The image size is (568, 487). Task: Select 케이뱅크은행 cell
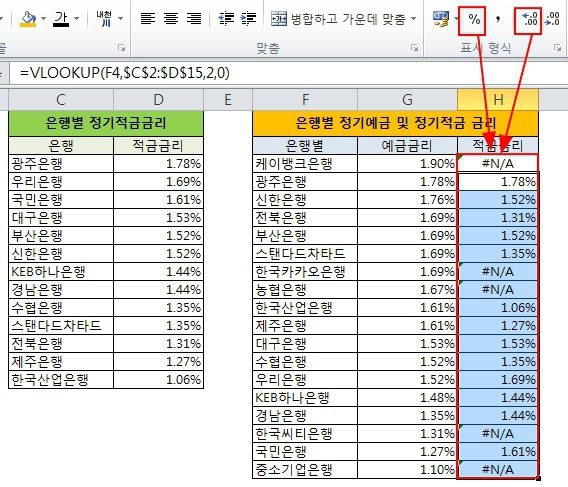pyautogui.click(x=305, y=164)
